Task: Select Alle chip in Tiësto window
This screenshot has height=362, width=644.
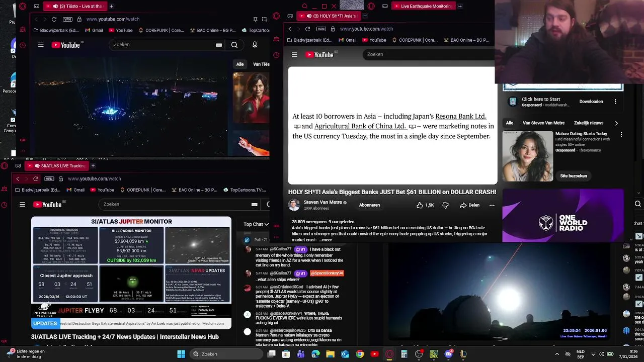Action: click(x=240, y=64)
